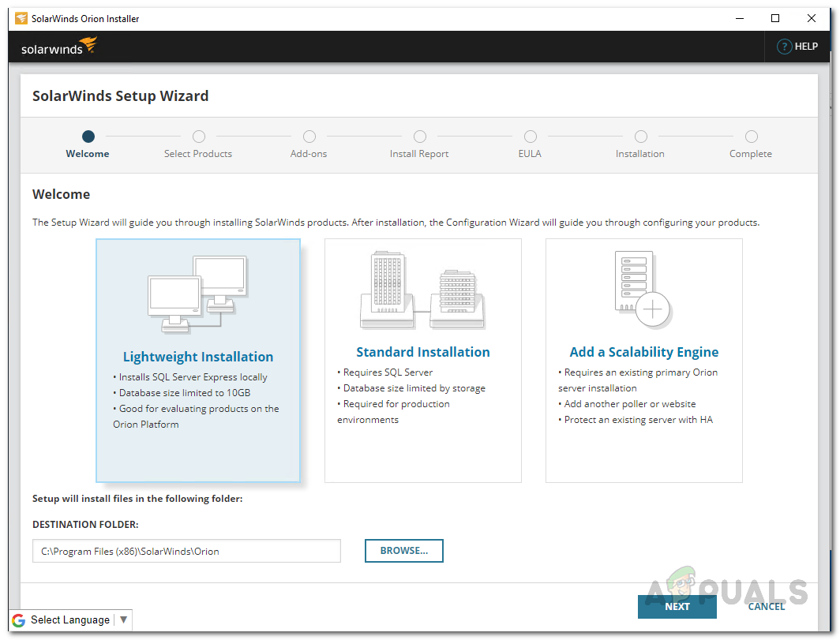The image size is (840, 640).
Task: Focus the Destination Folder path field
Action: click(x=186, y=551)
